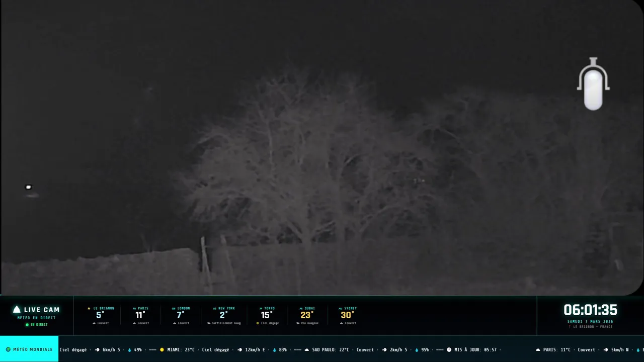
Task: Click the Ciel dégagé condition under Tokyo
Action: click(x=270, y=323)
